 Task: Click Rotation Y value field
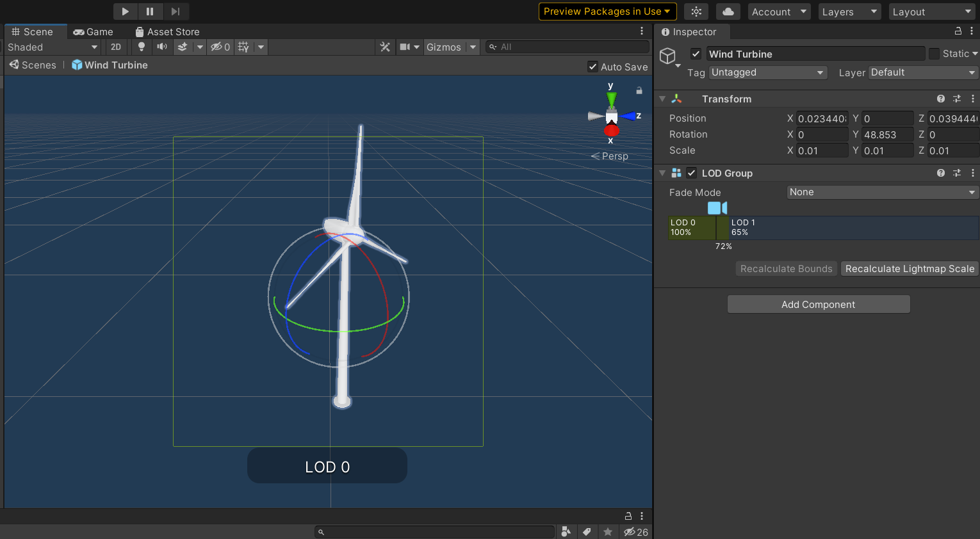click(887, 134)
